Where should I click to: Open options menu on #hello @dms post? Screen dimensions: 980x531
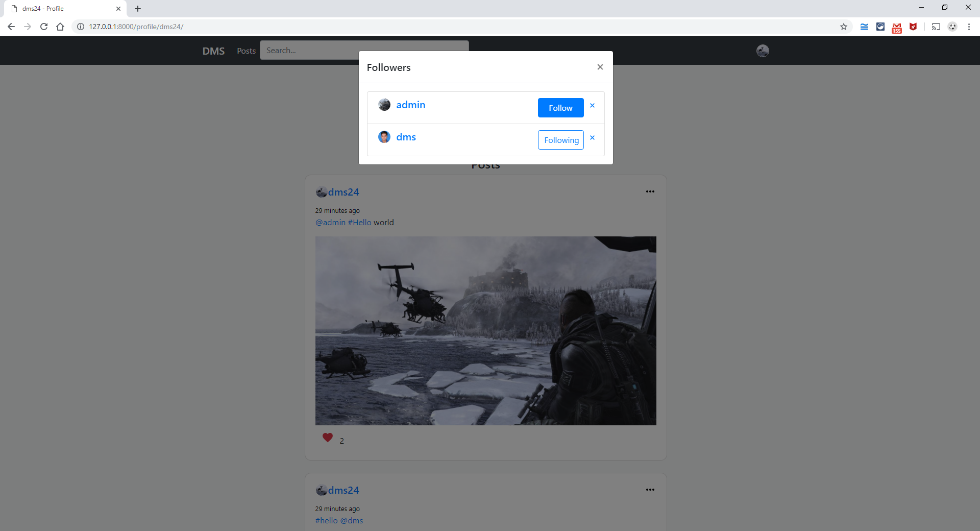pos(650,490)
